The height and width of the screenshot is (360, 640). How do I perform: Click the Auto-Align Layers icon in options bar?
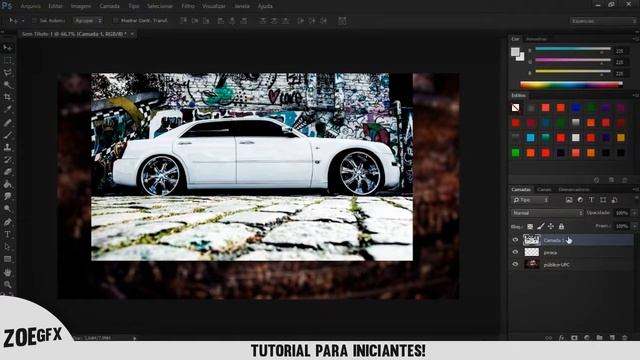(x=342, y=20)
